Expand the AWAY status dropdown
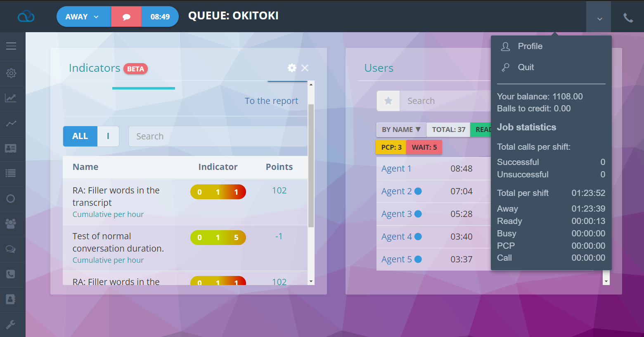This screenshot has width=644, height=337. coord(83,17)
